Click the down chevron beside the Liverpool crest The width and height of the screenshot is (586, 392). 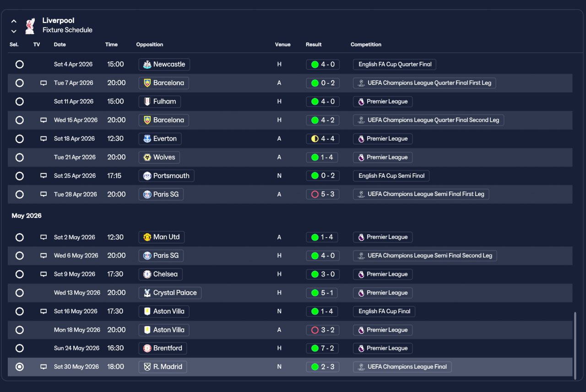[x=14, y=31]
